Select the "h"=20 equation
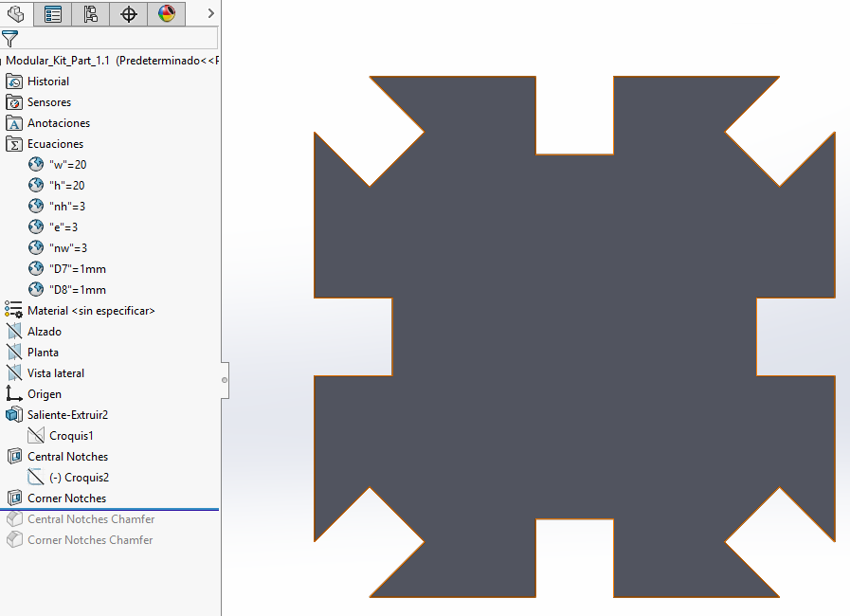The height and width of the screenshot is (616, 850). [x=66, y=186]
